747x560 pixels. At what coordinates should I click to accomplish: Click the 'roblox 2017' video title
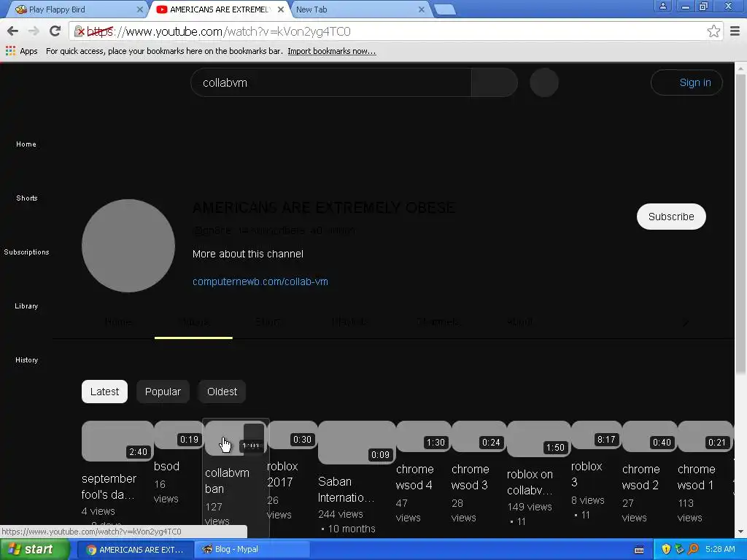(282, 474)
